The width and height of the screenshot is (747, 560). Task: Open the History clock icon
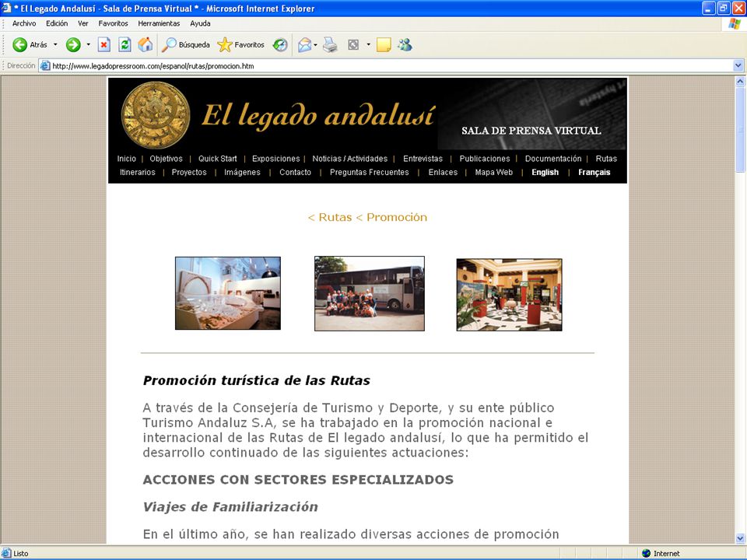point(280,45)
